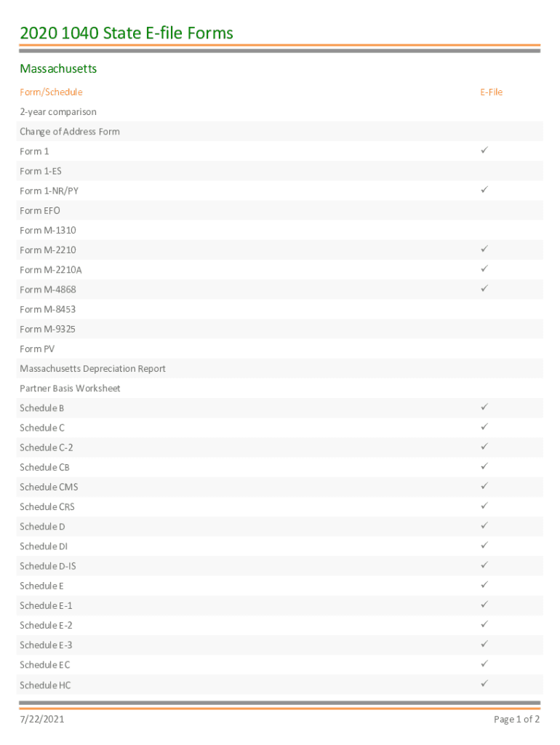Click the checkmark next to Form 1-NR/PY
560x745 pixels.
coord(484,190)
